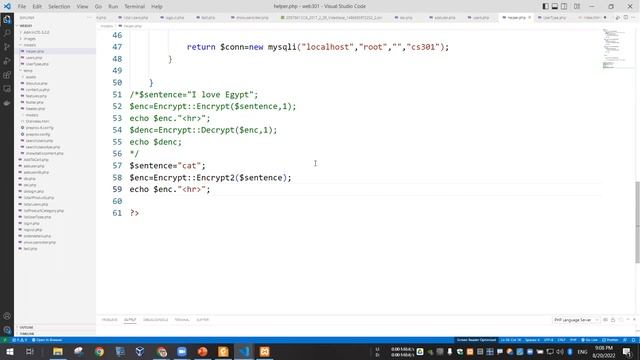Open the Accounts menu icon
This screenshot has height=360, width=640.
pyautogui.click(x=7, y=316)
